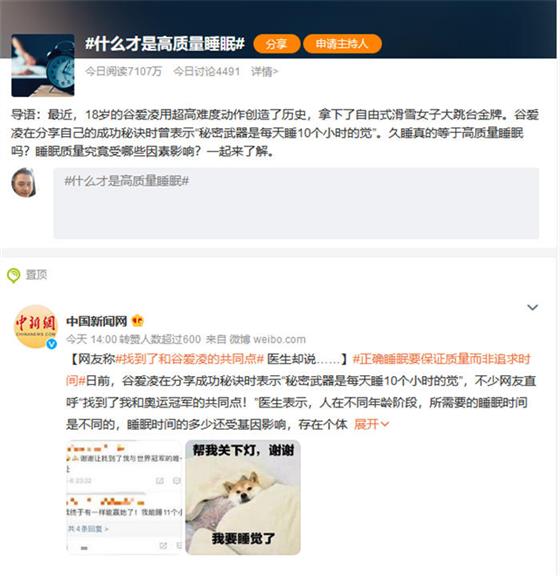Expand full post text with 展开
Viewport: 560px width, 576px height.
[x=371, y=424]
